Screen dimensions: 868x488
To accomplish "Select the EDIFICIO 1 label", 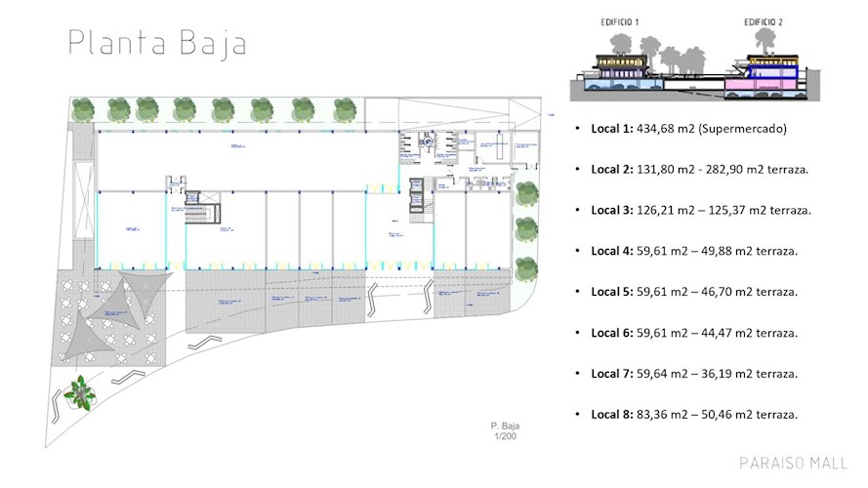I will [620, 20].
